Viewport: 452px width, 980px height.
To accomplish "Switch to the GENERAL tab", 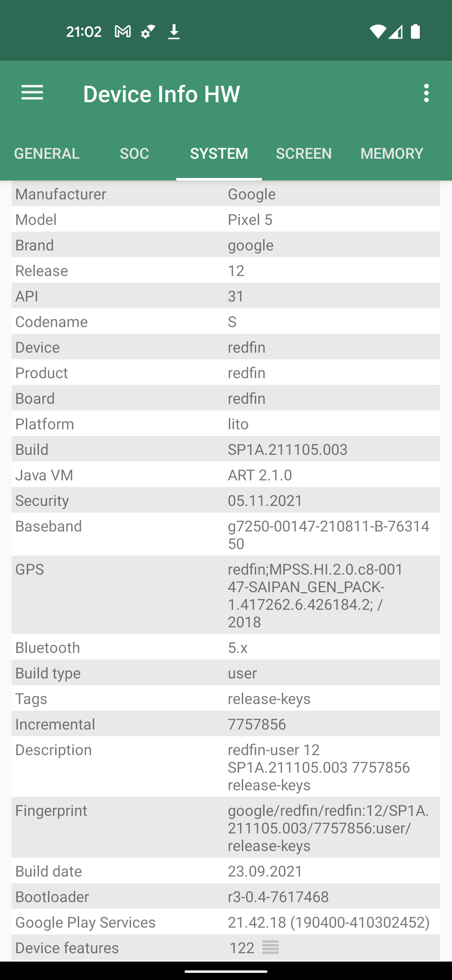I will pos(47,154).
